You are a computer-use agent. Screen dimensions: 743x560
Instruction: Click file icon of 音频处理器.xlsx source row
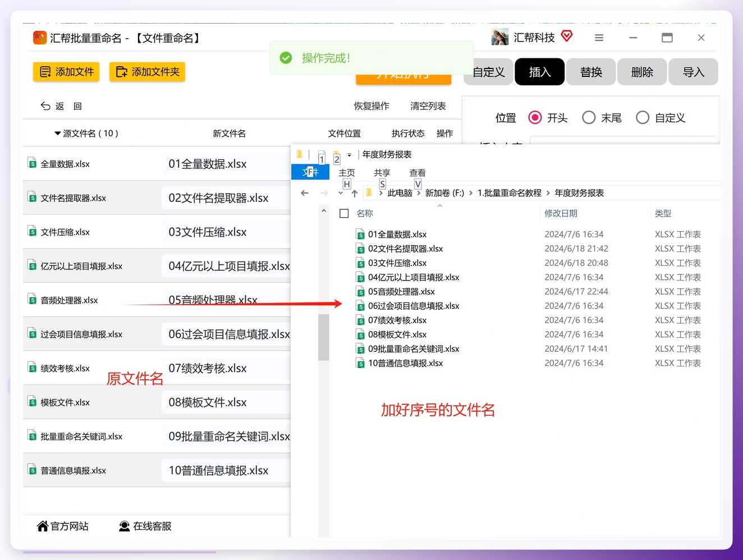[33, 300]
